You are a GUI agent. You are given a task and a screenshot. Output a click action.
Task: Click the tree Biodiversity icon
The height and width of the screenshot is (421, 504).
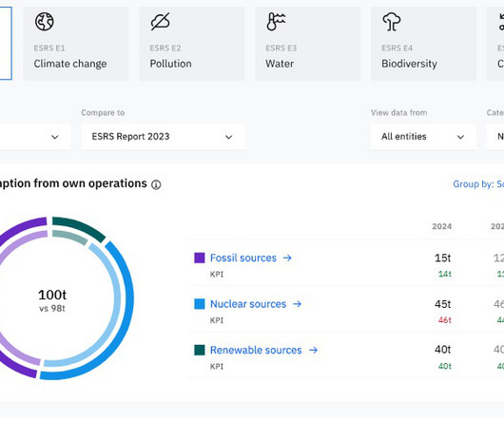tap(392, 22)
